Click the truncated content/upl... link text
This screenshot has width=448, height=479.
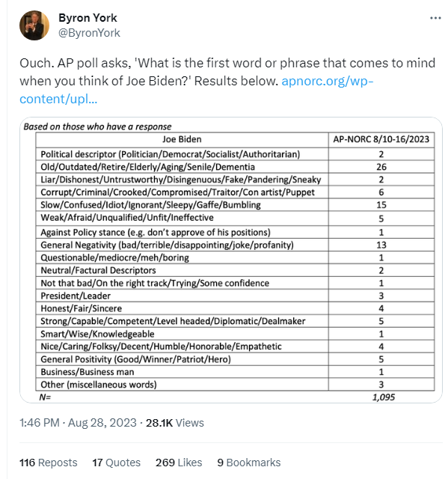tap(58, 99)
